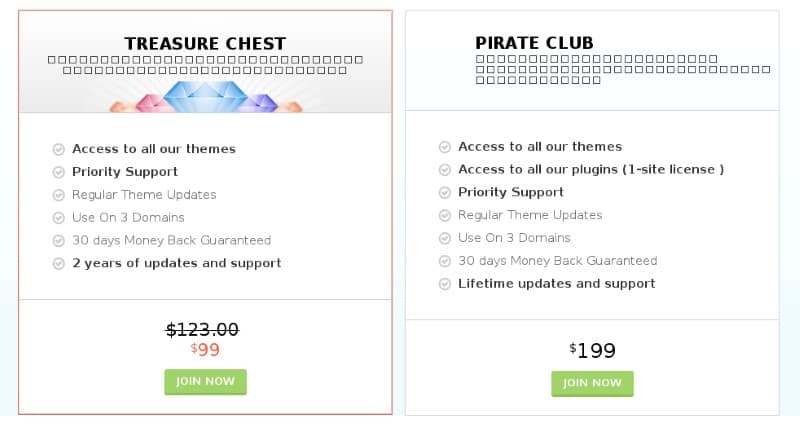The height and width of the screenshot is (428, 800).
Task: Click checkmark beside 'Access to all our plugins'
Action: (445, 170)
